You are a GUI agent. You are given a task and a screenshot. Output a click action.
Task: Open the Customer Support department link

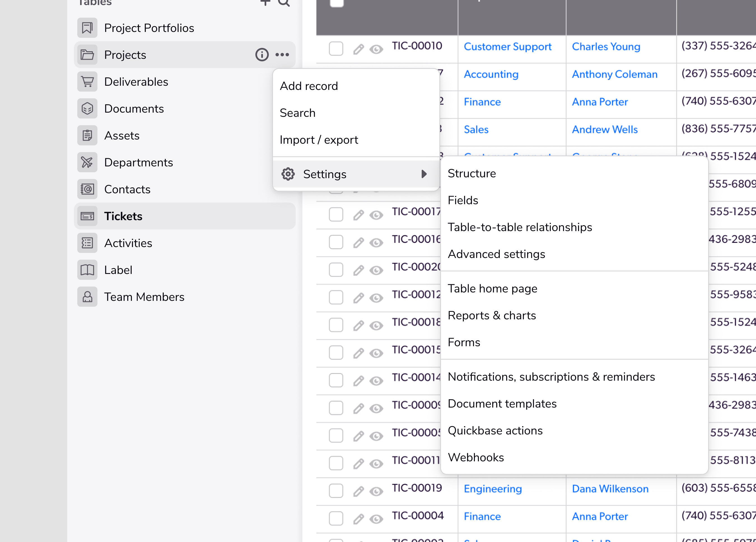click(507, 47)
